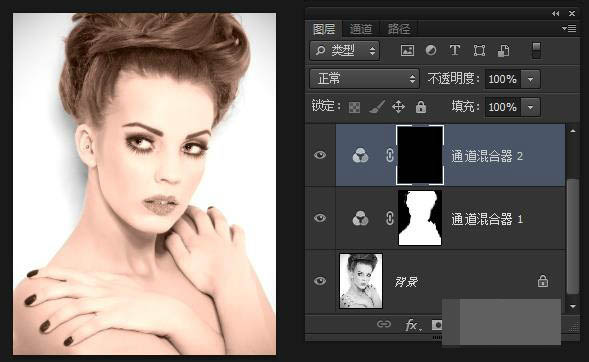The width and height of the screenshot is (589, 362).
Task: Switch to the 路径 tab
Action: tap(399, 29)
